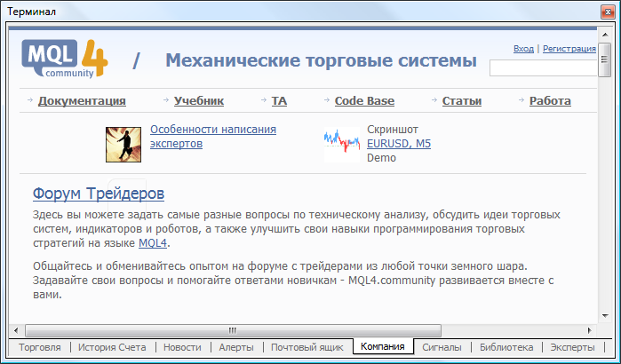Click the Механические торговые системы heading
Screen dimensions: 621x364
pyautogui.click(x=322, y=60)
